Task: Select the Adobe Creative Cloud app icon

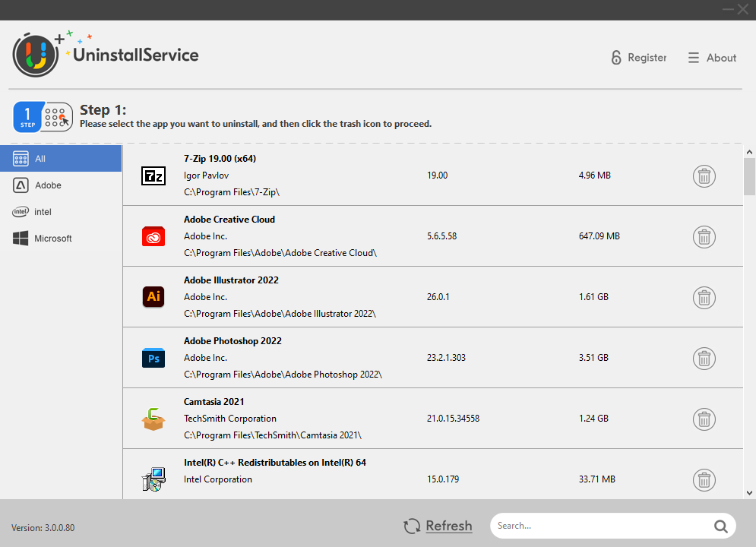Action: click(x=153, y=236)
